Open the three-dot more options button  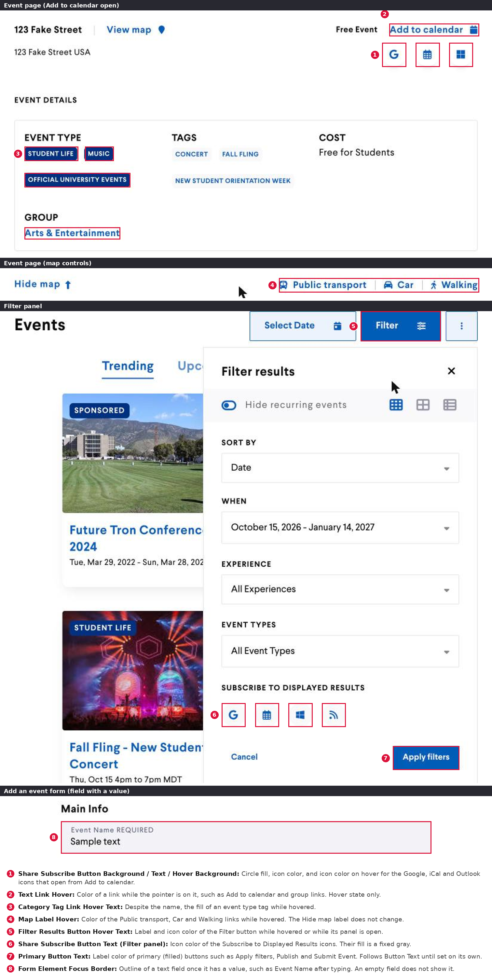pyautogui.click(x=462, y=326)
